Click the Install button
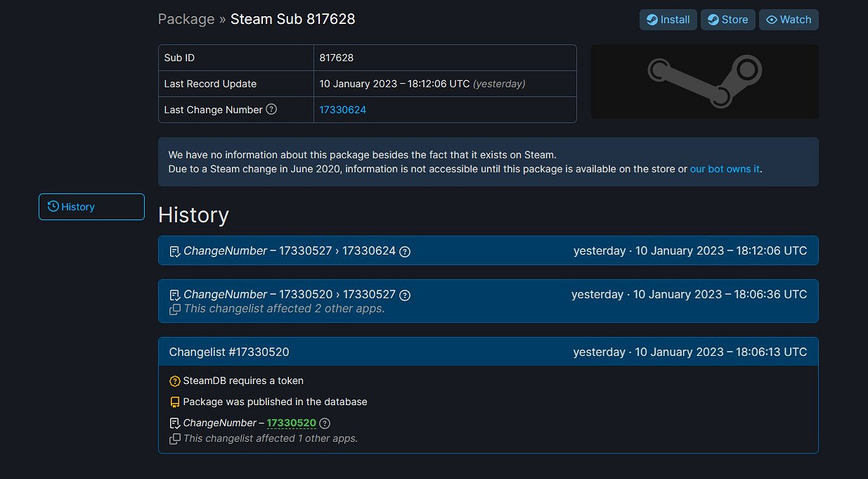 pyautogui.click(x=668, y=20)
